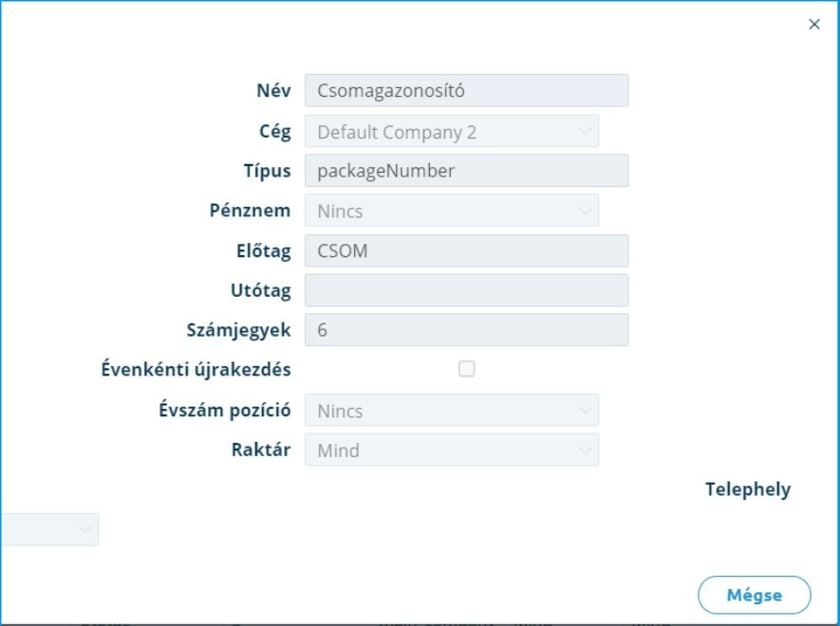Image resolution: width=840 pixels, height=626 pixels.
Task: Expand the Pénznem currency dropdown
Action: pyautogui.click(x=452, y=211)
